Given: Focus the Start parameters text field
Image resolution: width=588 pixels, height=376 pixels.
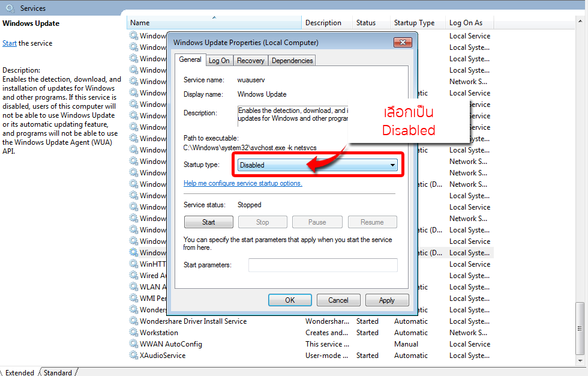Looking at the screenshot, I should 323,265.
